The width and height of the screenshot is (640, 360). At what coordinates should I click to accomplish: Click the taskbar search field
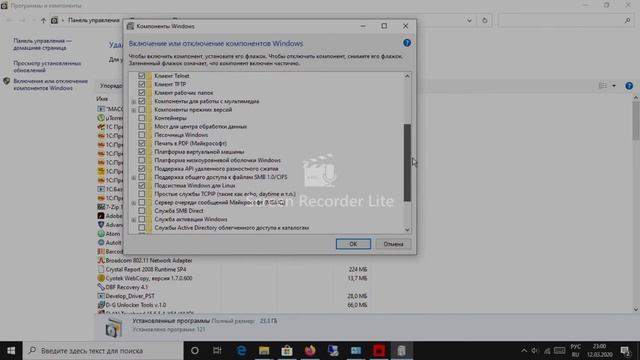pyautogui.click(x=103, y=351)
